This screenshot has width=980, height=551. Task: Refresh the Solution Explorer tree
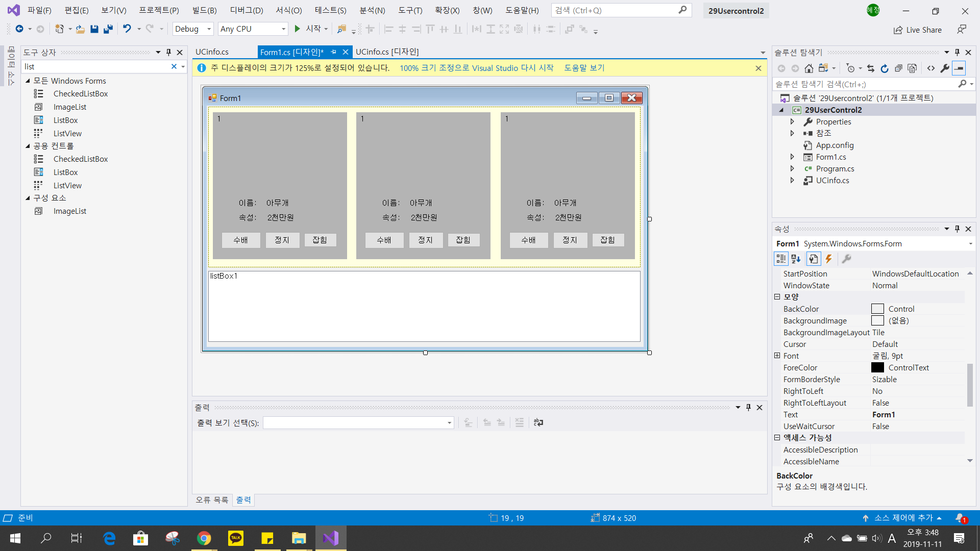[x=885, y=68]
